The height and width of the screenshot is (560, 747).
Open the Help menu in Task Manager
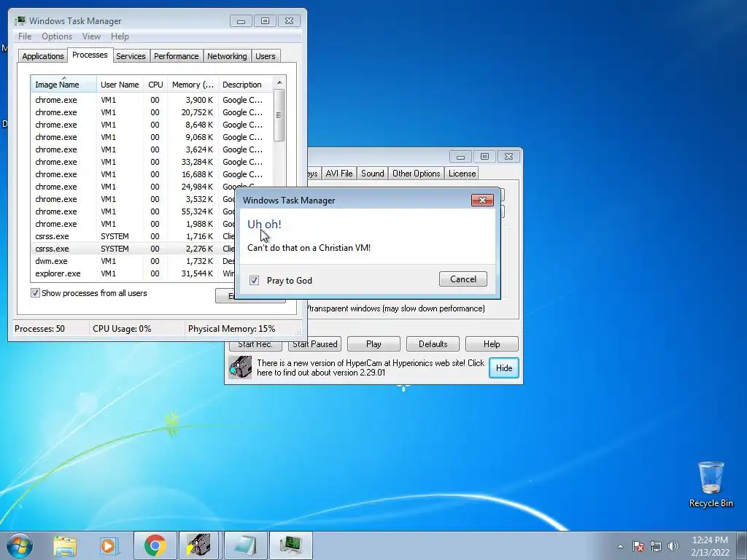tap(120, 36)
